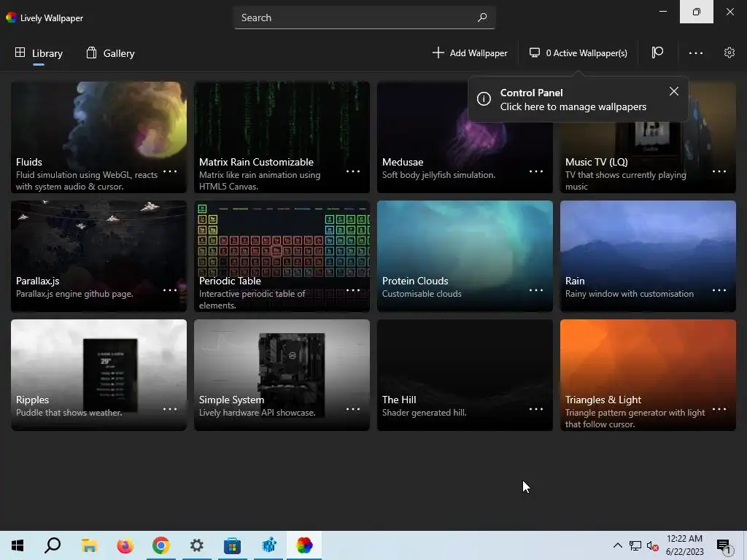Click the network icon in system tray
Screen dimensions: 747x560
pyautogui.click(x=635, y=545)
